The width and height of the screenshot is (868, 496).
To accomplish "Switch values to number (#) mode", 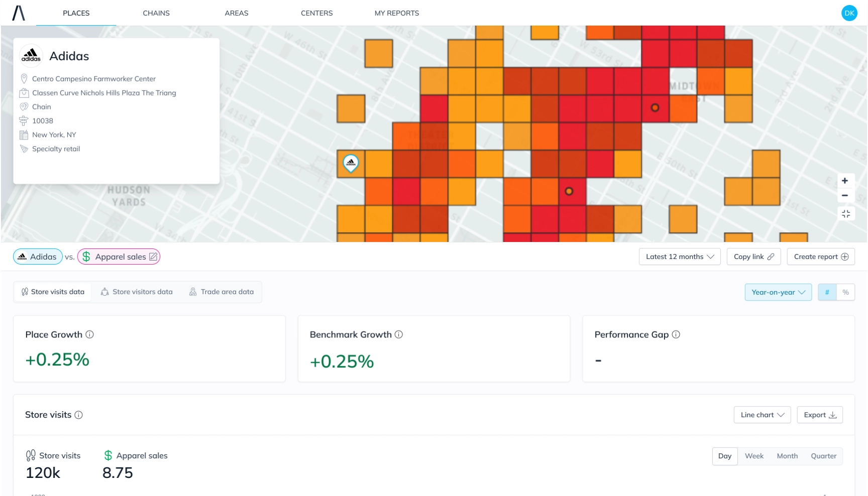I will pos(827,292).
